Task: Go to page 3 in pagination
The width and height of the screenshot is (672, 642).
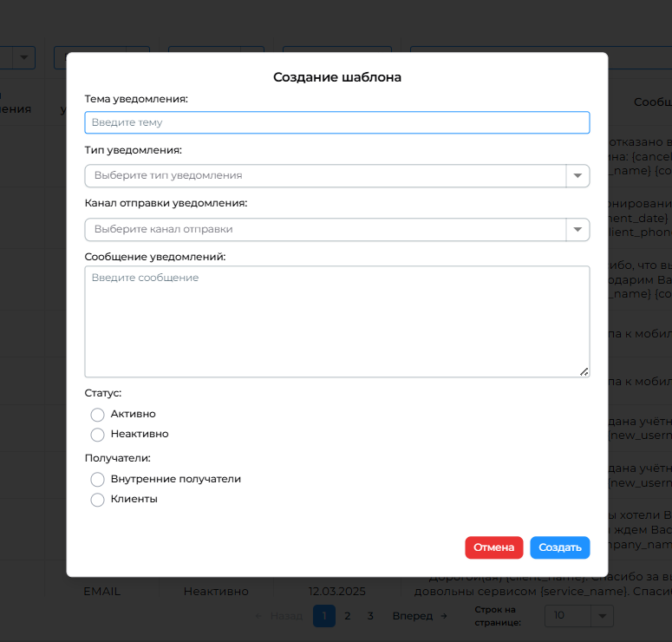Action: [370, 616]
